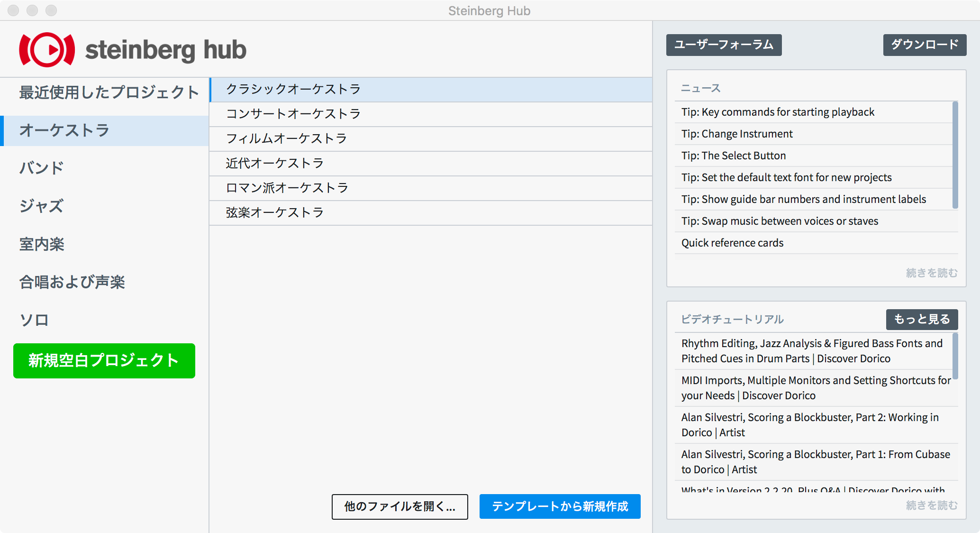Click 他のファイルを開く button
The image size is (980, 533).
tap(400, 507)
